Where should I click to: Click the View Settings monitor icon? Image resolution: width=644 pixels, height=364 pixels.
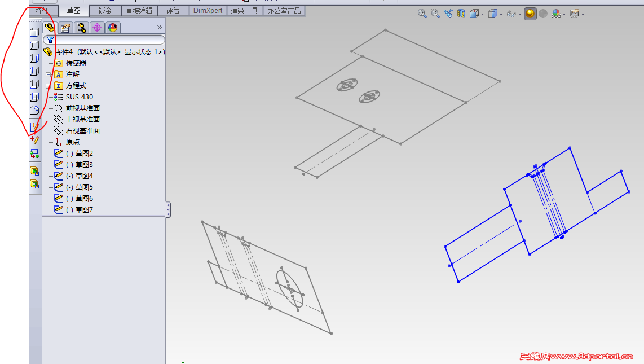575,14
